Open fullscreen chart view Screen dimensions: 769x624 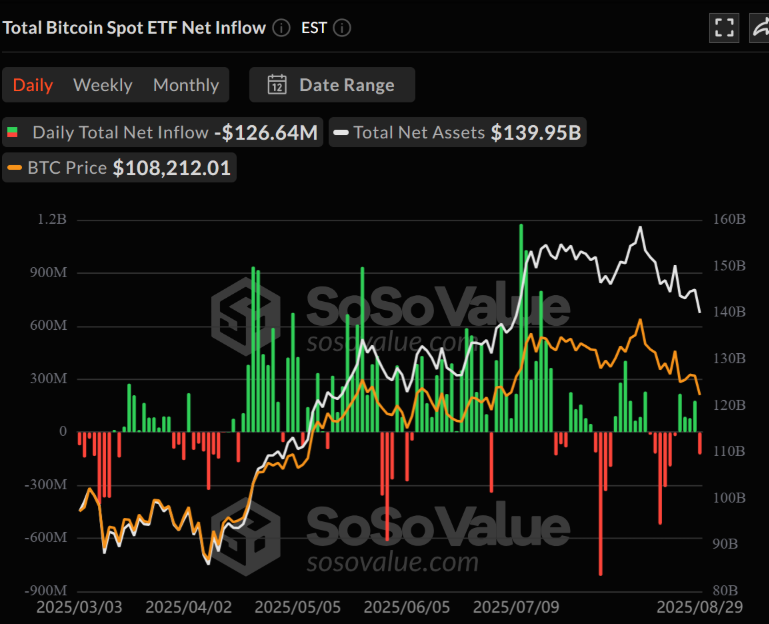pyautogui.click(x=724, y=28)
